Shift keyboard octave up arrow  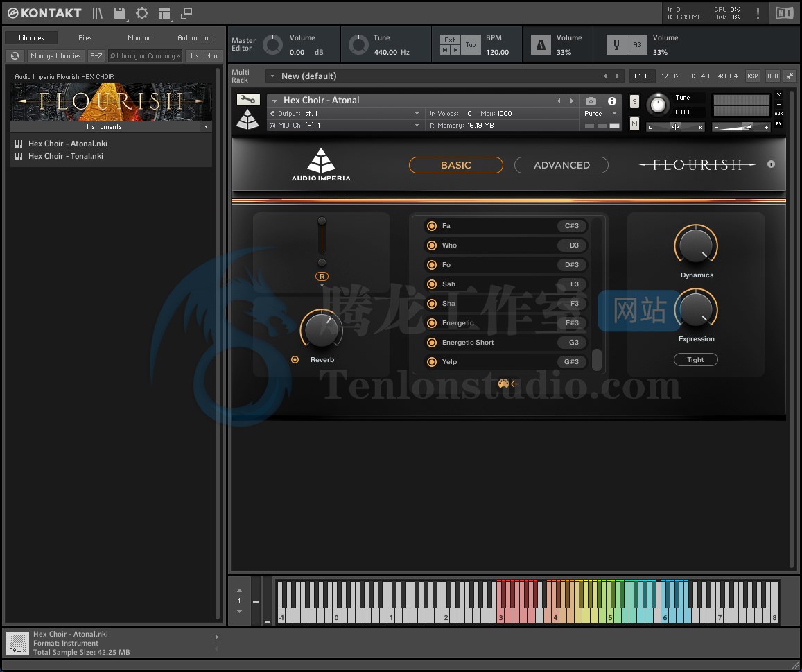[x=239, y=590]
